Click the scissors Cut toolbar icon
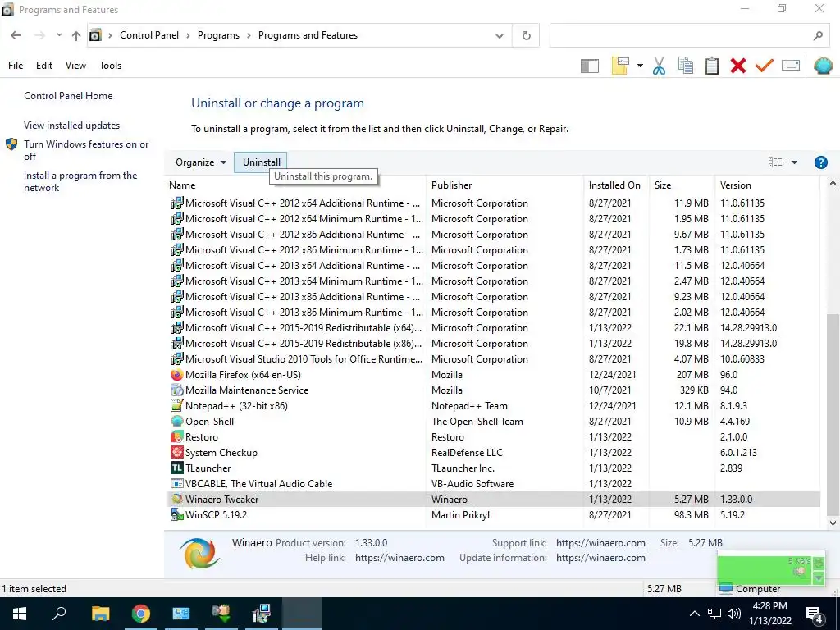 click(x=659, y=66)
